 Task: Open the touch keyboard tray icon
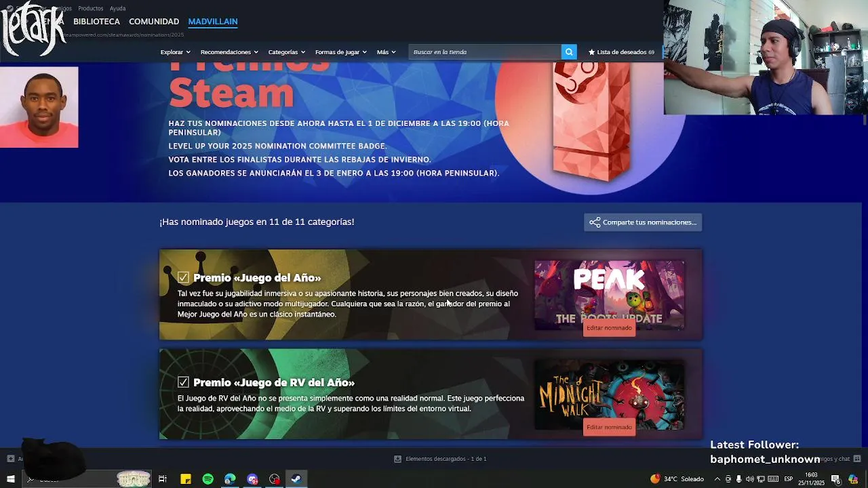click(x=773, y=479)
